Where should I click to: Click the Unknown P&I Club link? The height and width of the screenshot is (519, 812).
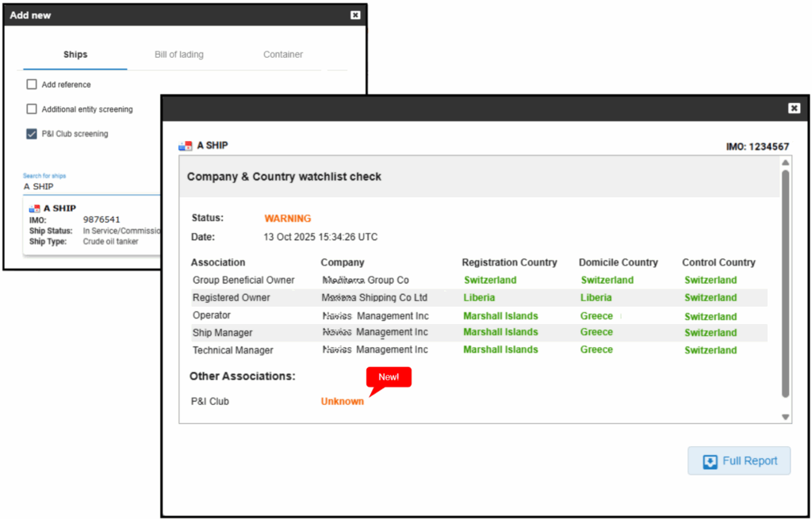342,402
